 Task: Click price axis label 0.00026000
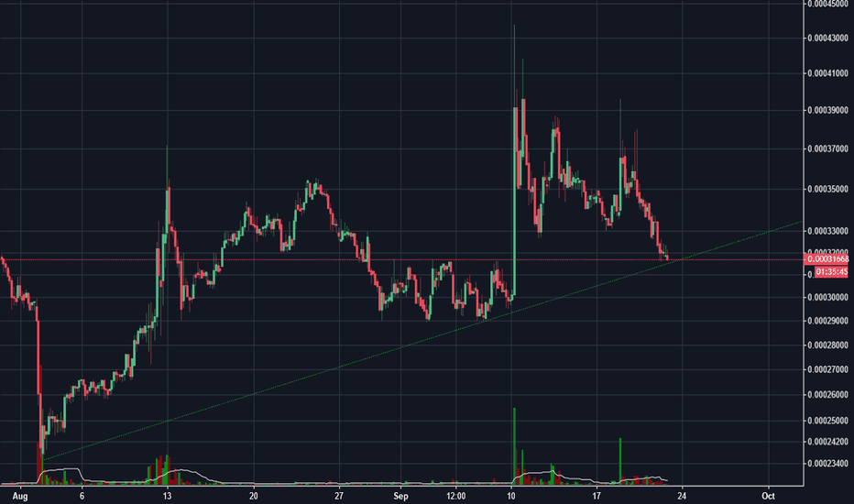pos(827,394)
